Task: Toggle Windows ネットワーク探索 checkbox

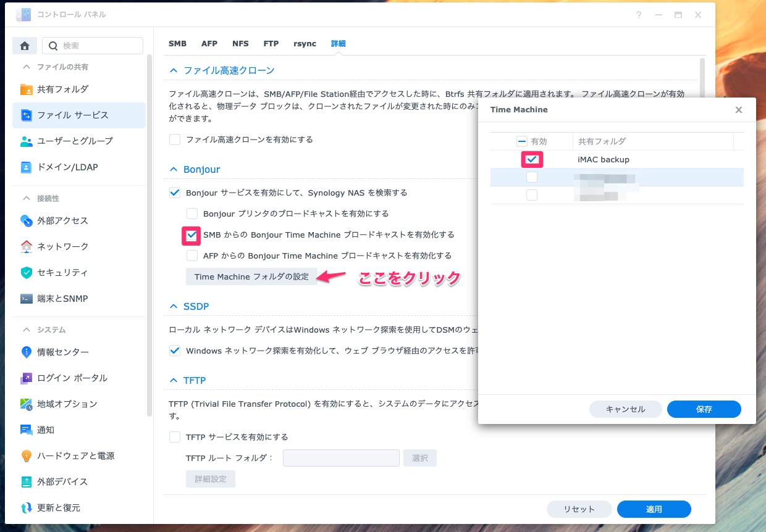Action: 175,351
